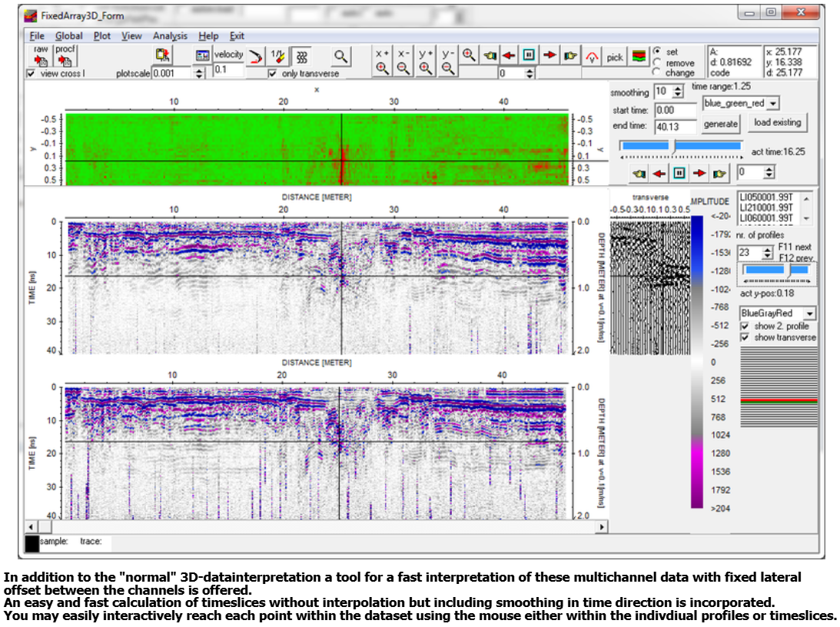Click the generate button
The height and width of the screenshot is (627, 840).
tap(721, 124)
